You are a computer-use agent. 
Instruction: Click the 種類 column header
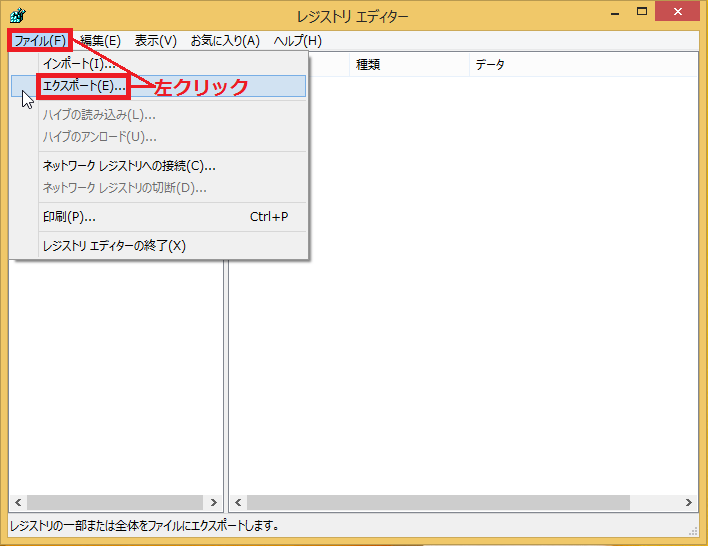pyautogui.click(x=409, y=65)
